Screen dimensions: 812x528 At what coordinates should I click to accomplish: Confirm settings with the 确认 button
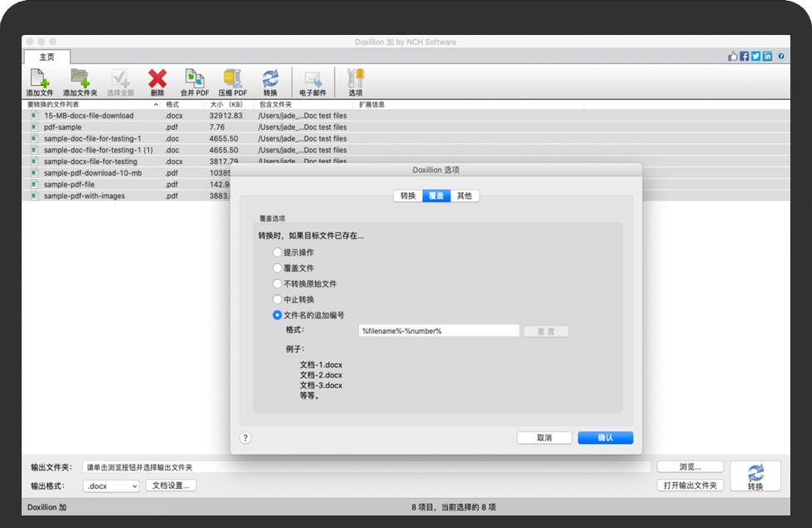pyautogui.click(x=605, y=437)
